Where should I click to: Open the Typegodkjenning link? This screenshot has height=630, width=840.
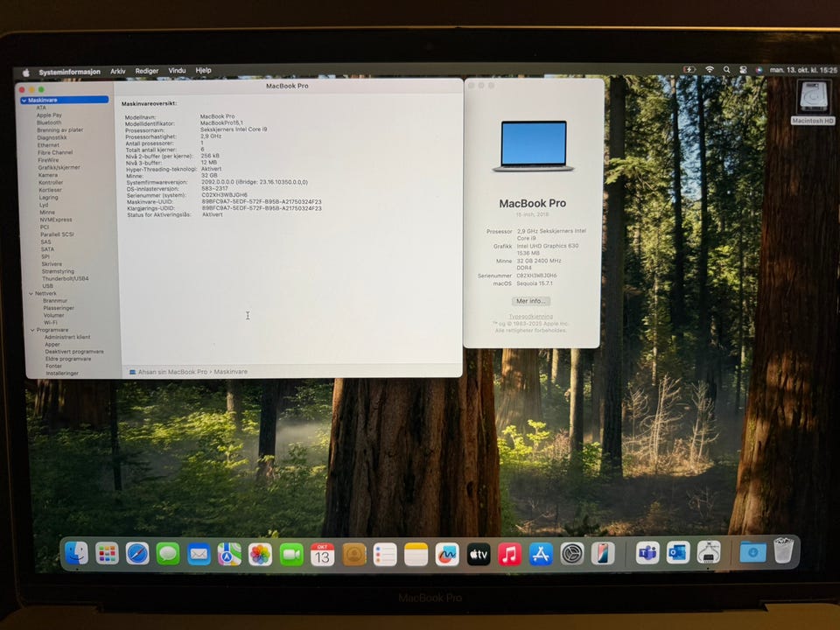[x=530, y=316]
